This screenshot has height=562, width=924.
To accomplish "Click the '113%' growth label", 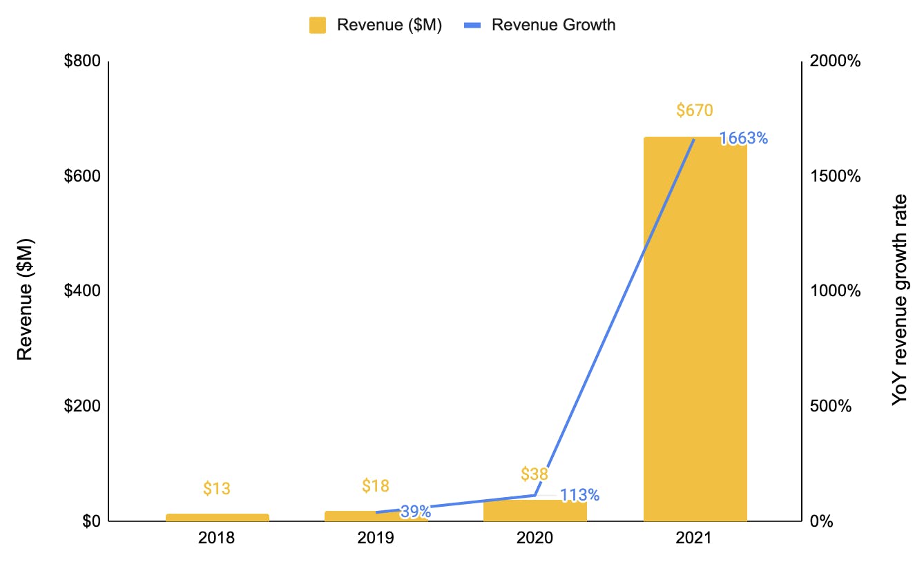I will (579, 495).
